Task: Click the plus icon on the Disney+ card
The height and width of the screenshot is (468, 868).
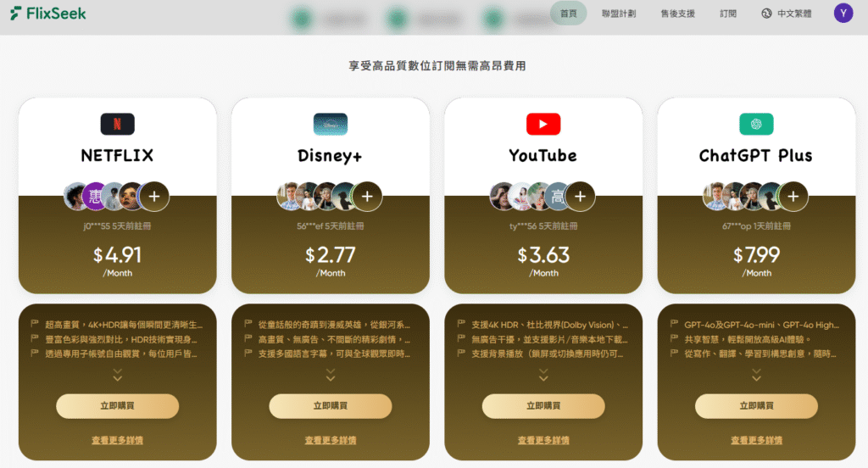Action: tap(367, 196)
